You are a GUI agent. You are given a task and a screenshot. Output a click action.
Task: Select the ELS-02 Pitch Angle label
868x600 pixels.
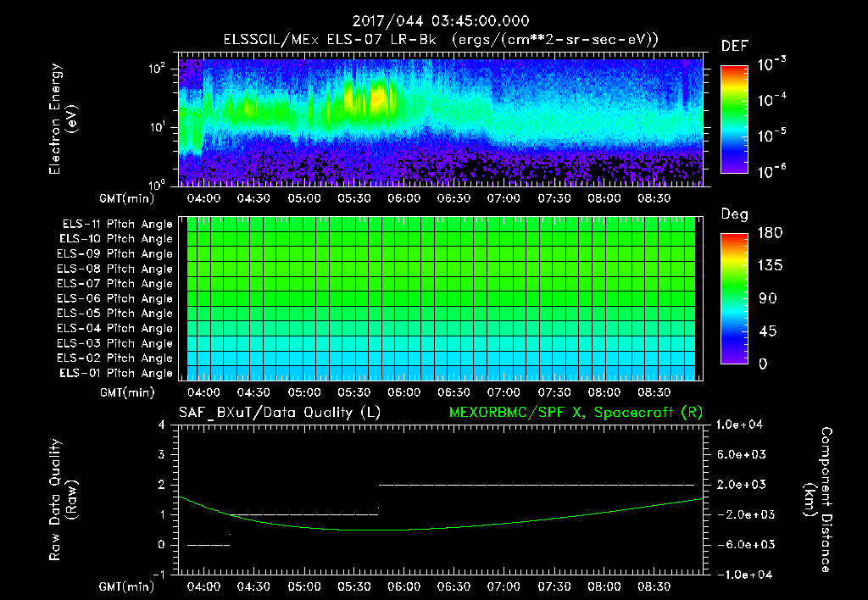click(114, 358)
